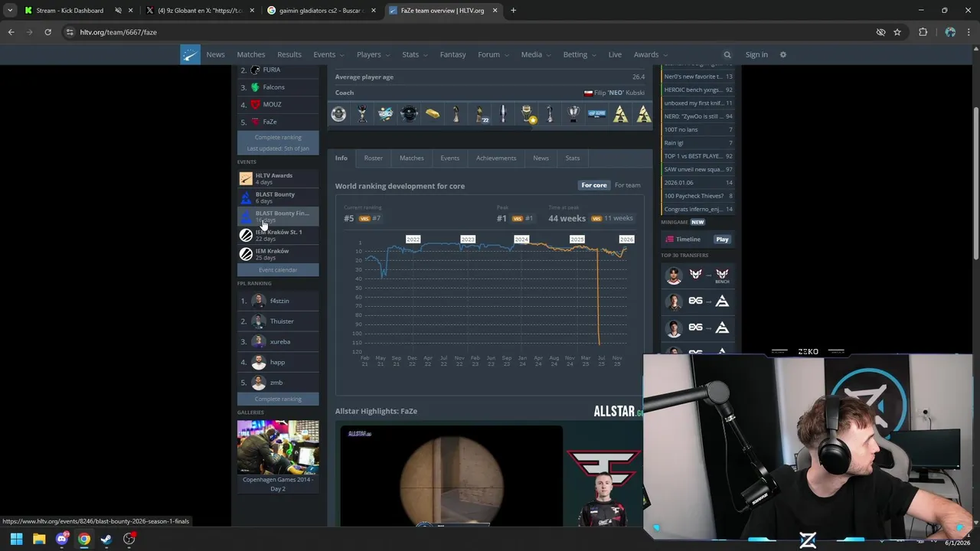Click the MOUZ team logo
The image size is (980, 551).
point(256,104)
